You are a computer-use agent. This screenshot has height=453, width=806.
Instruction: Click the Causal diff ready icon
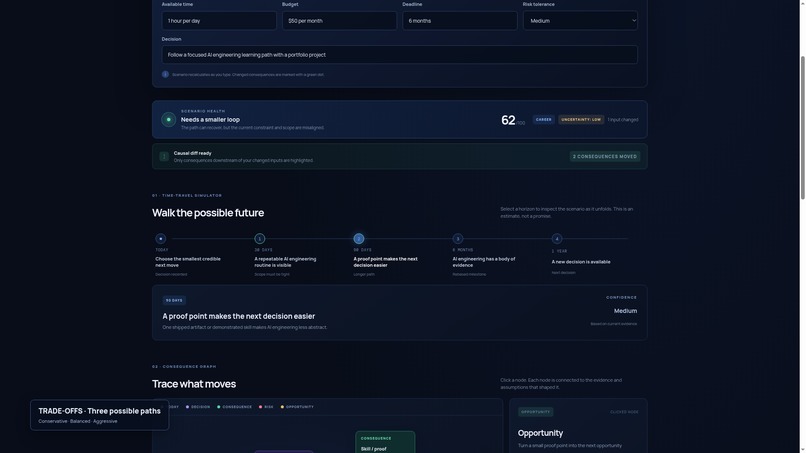tap(164, 156)
